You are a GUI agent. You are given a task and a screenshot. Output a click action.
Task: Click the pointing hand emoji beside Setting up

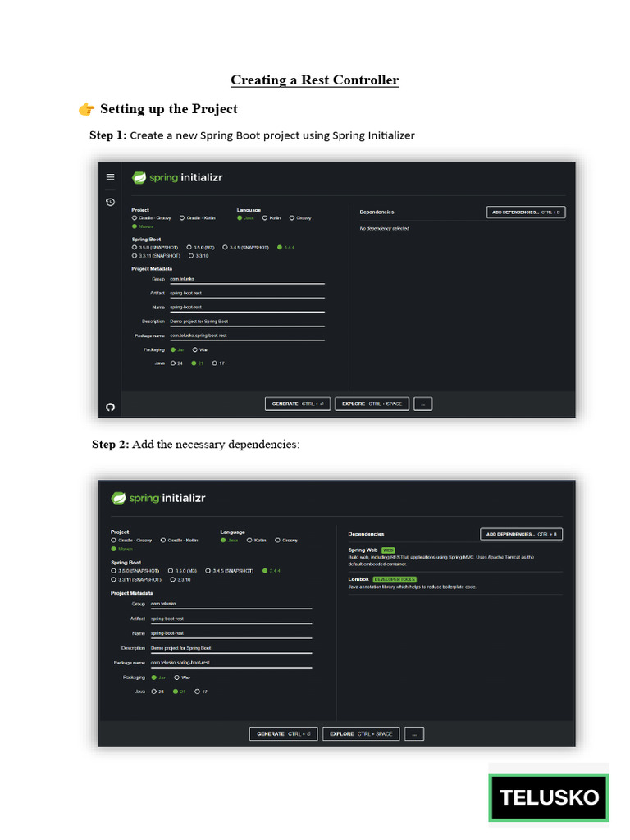87,109
